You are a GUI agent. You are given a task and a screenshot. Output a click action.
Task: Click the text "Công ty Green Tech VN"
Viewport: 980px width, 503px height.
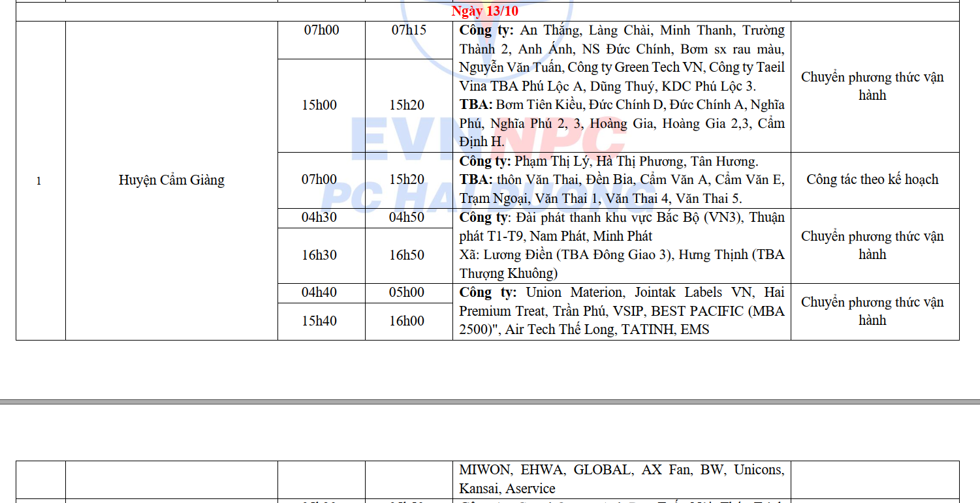click(636, 67)
